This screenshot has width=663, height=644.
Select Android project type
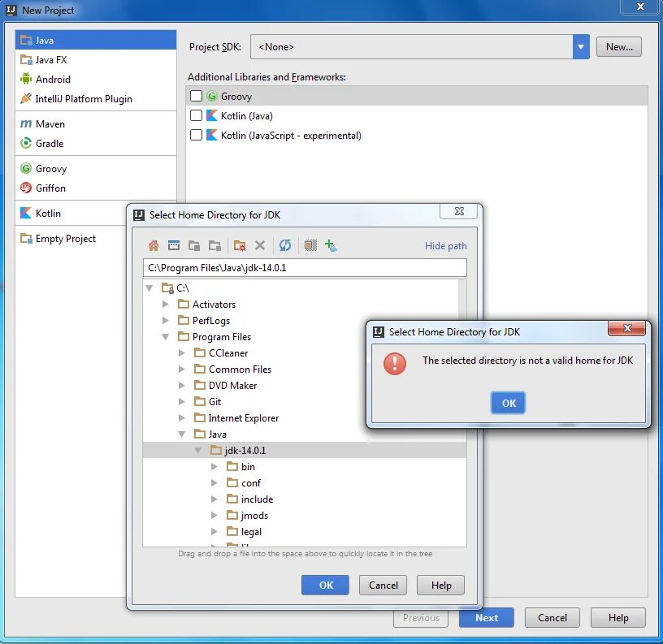pos(96,79)
